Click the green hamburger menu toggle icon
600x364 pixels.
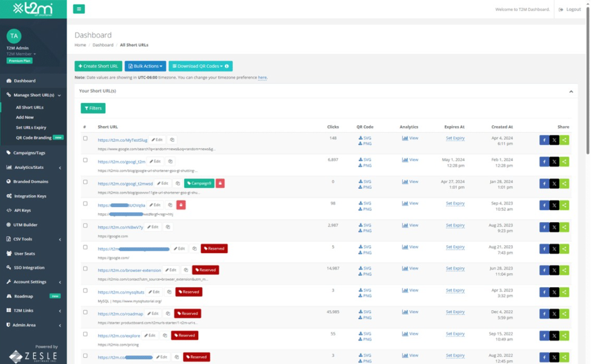point(79,9)
